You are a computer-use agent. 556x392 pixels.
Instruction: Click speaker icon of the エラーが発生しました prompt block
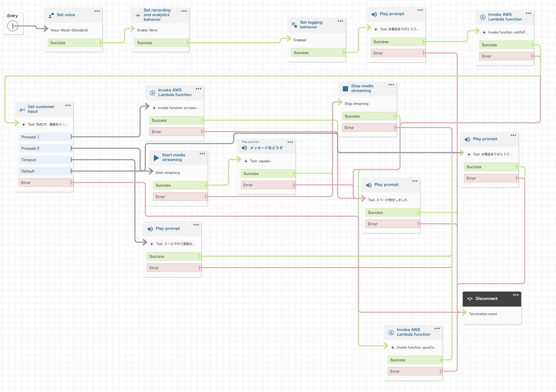368,185
